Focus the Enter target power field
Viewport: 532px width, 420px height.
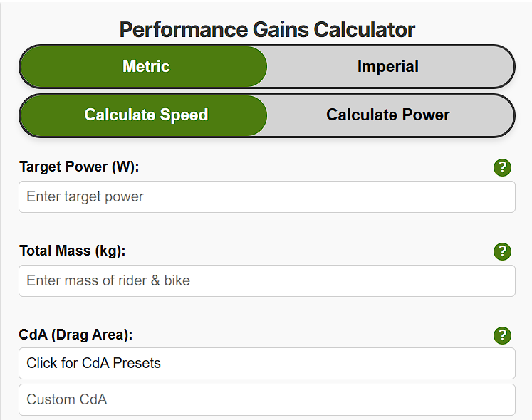coord(266,196)
